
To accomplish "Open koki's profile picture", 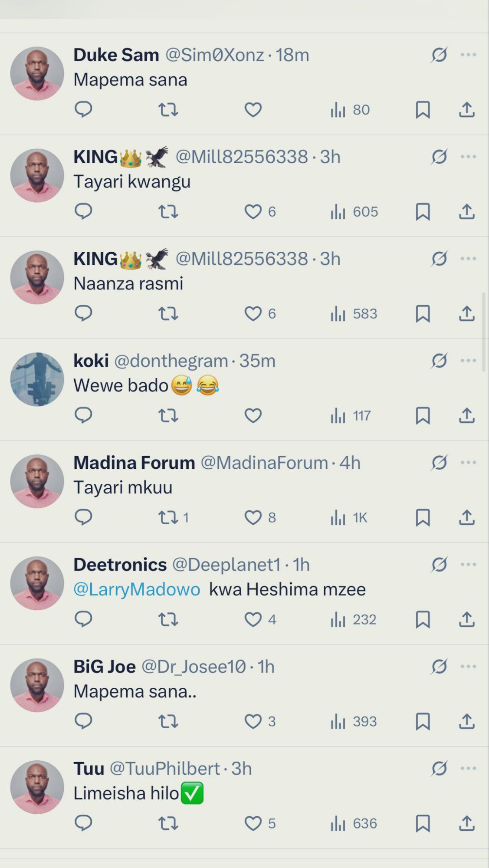I will click(37, 379).
